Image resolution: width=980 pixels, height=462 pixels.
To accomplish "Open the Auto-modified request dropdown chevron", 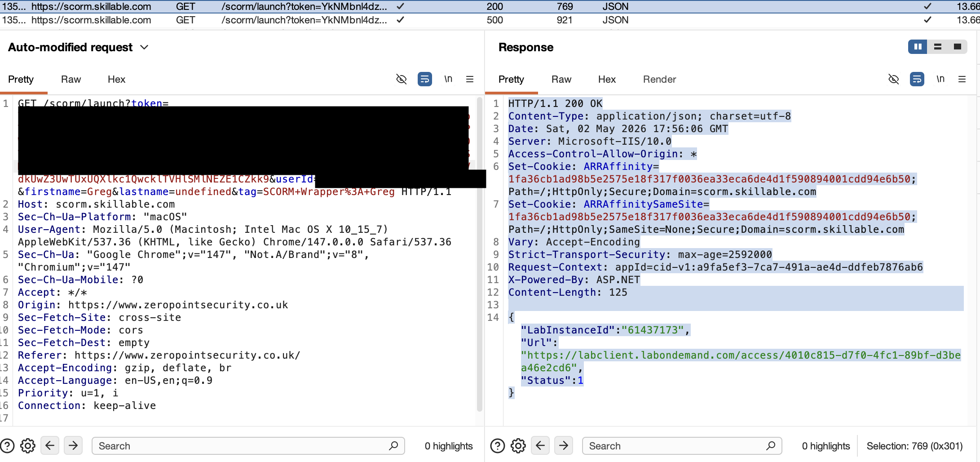I will click(x=144, y=47).
